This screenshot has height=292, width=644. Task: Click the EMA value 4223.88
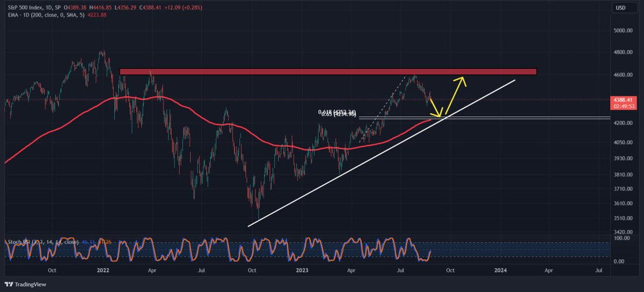coord(98,15)
